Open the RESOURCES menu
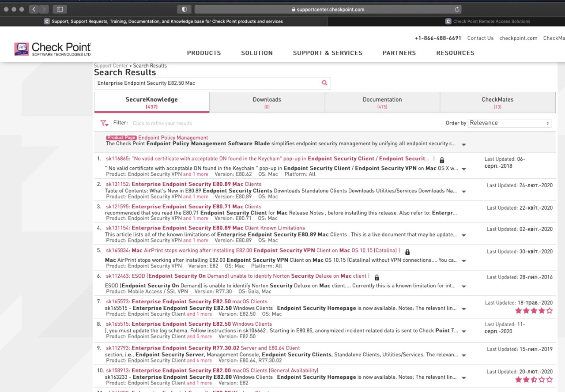565x392 pixels. coord(455,53)
